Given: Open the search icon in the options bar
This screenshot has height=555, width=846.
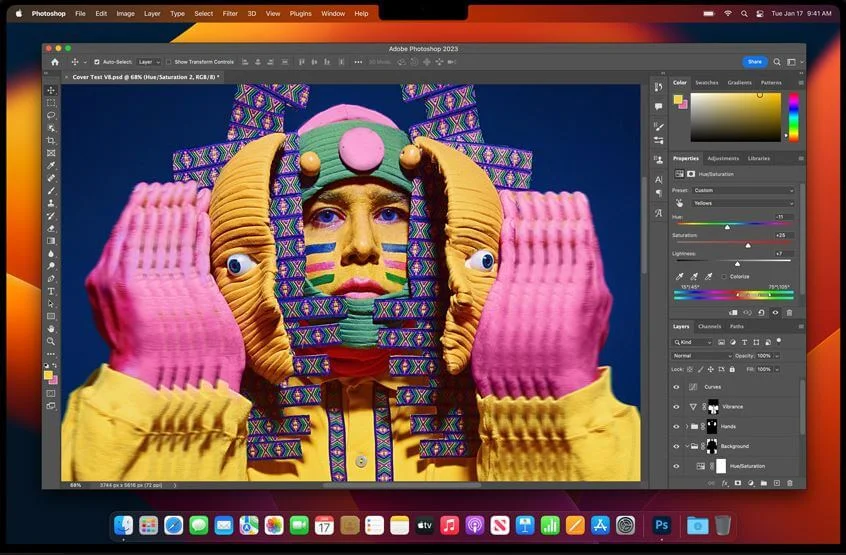Looking at the screenshot, I should click(777, 62).
